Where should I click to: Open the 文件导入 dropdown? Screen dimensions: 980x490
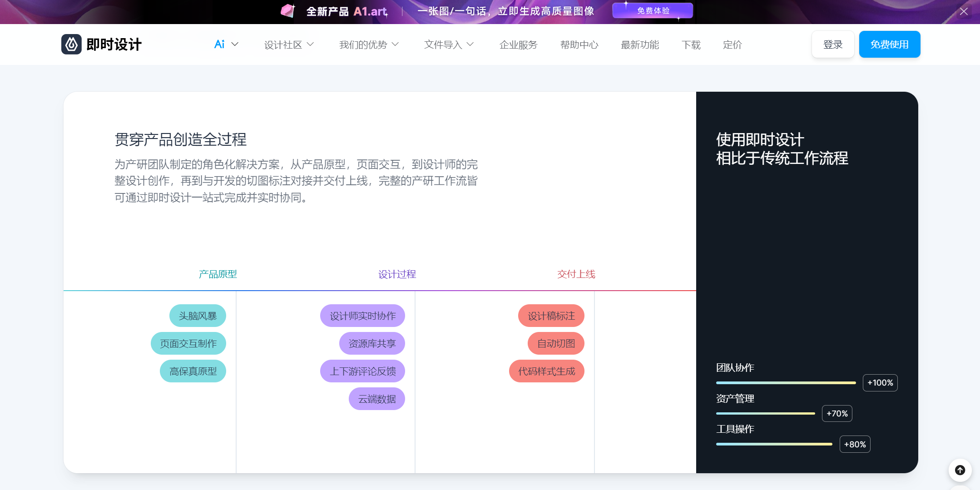pos(449,45)
